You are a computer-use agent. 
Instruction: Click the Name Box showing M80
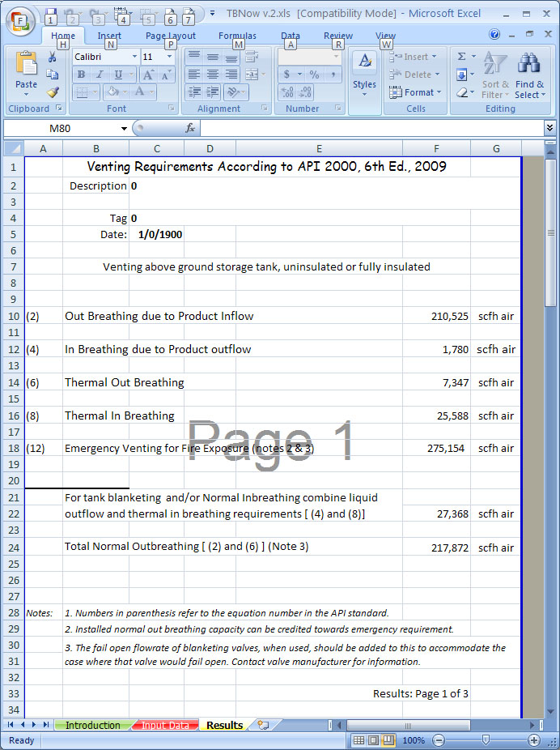pos(61,128)
